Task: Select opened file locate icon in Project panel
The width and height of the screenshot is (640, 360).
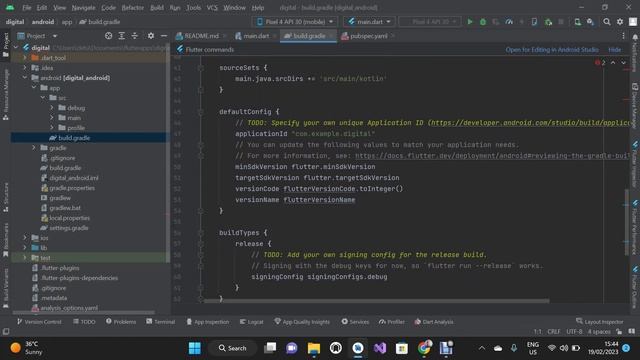Action: (x=108, y=36)
